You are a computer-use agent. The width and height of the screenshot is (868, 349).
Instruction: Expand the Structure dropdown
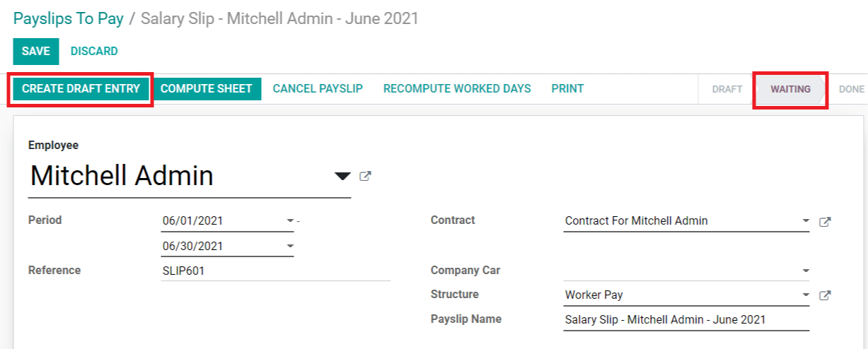pos(806,295)
